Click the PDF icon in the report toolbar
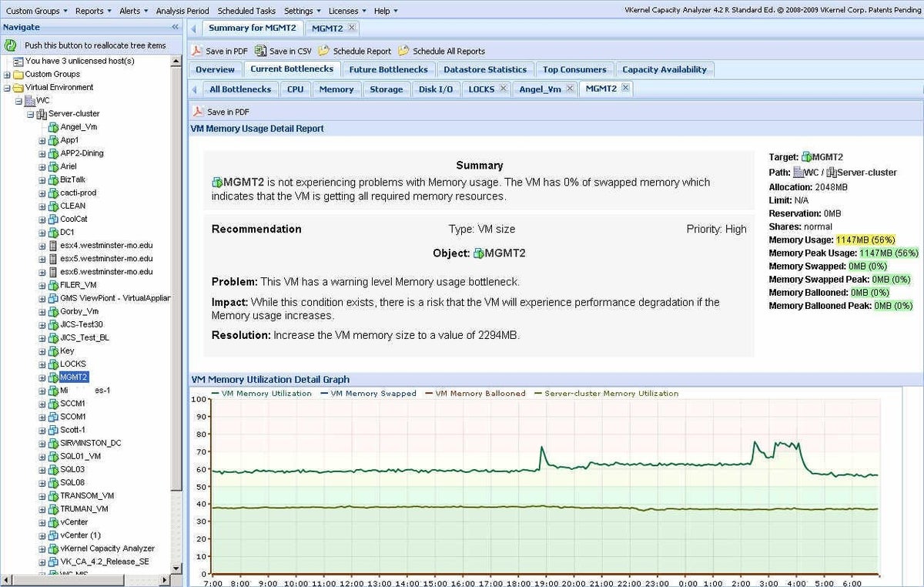 (x=198, y=51)
